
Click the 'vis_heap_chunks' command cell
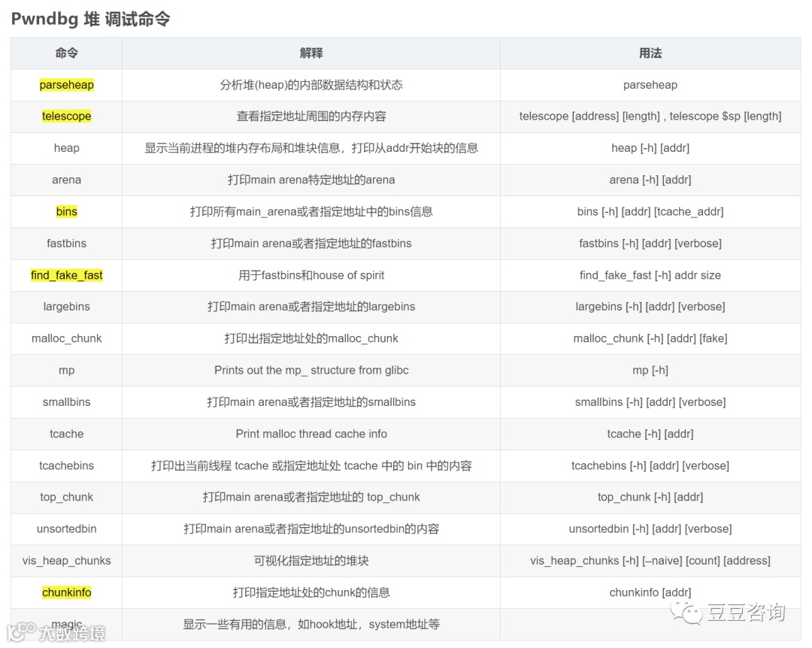click(x=66, y=561)
